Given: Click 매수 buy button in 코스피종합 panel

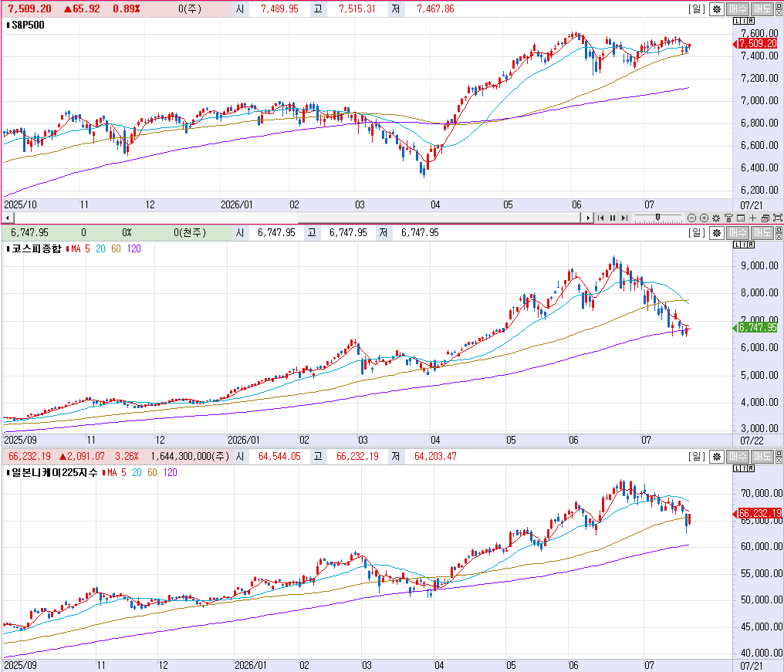Looking at the screenshot, I should click(738, 232).
